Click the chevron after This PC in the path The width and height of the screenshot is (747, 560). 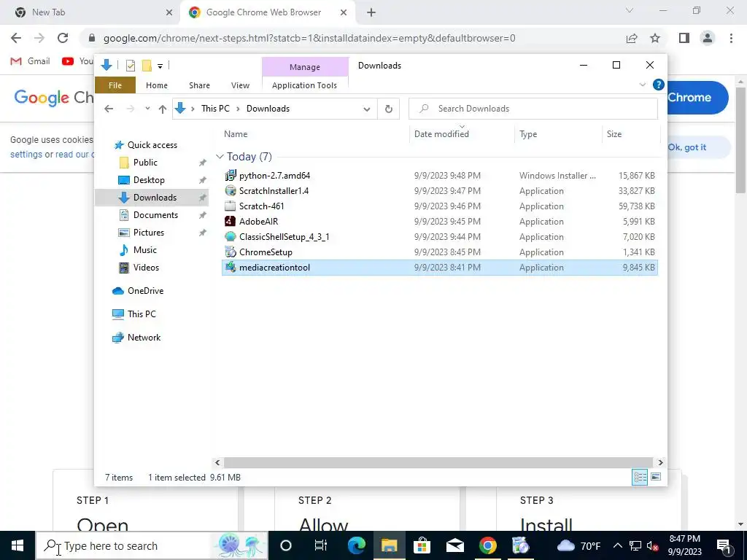point(238,109)
